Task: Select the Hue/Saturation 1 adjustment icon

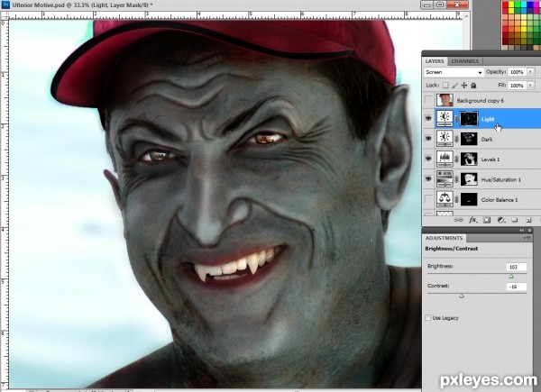Action: (x=445, y=179)
